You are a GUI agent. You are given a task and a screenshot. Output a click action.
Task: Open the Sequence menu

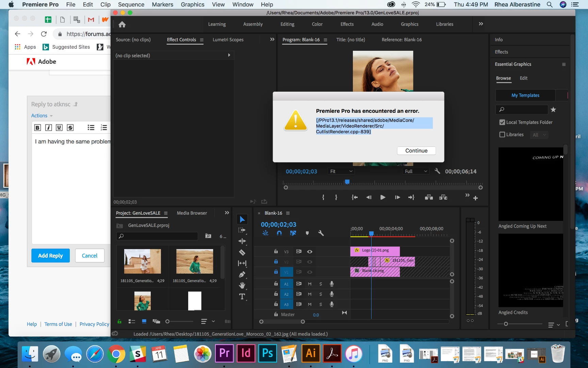(131, 4)
